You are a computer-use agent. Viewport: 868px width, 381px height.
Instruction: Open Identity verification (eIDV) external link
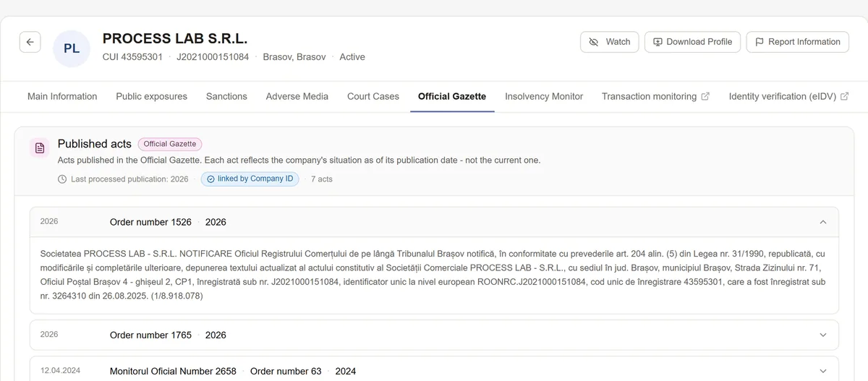[788, 96]
